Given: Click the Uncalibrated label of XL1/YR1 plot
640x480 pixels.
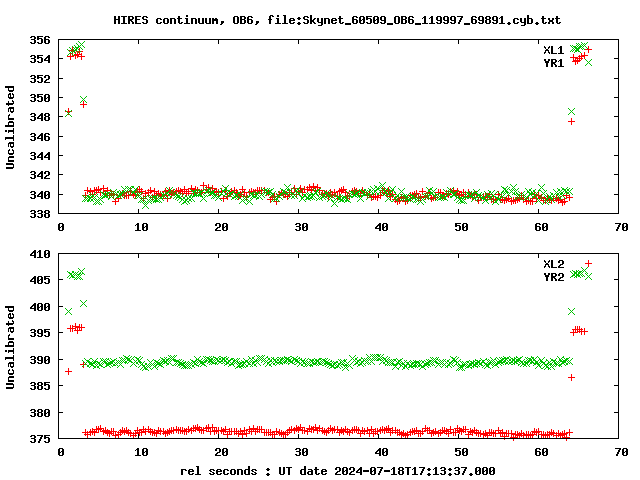Looking at the screenshot, I should (10, 127).
